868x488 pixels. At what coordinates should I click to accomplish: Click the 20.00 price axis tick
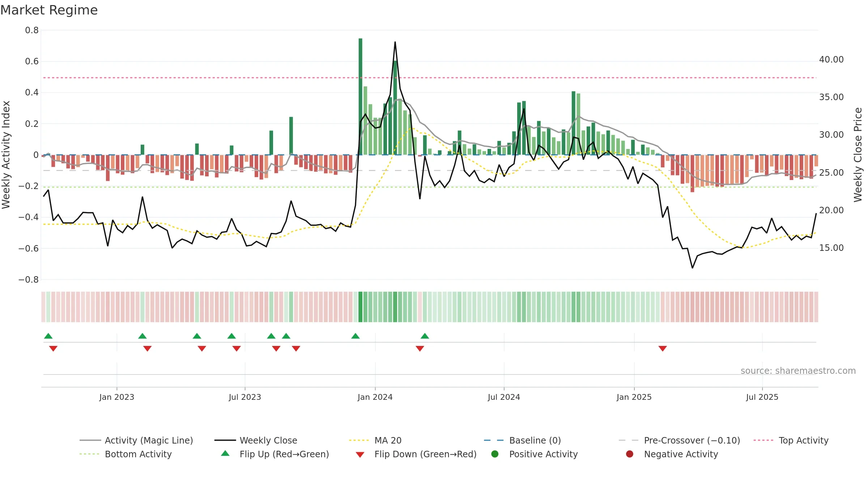click(831, 210)
